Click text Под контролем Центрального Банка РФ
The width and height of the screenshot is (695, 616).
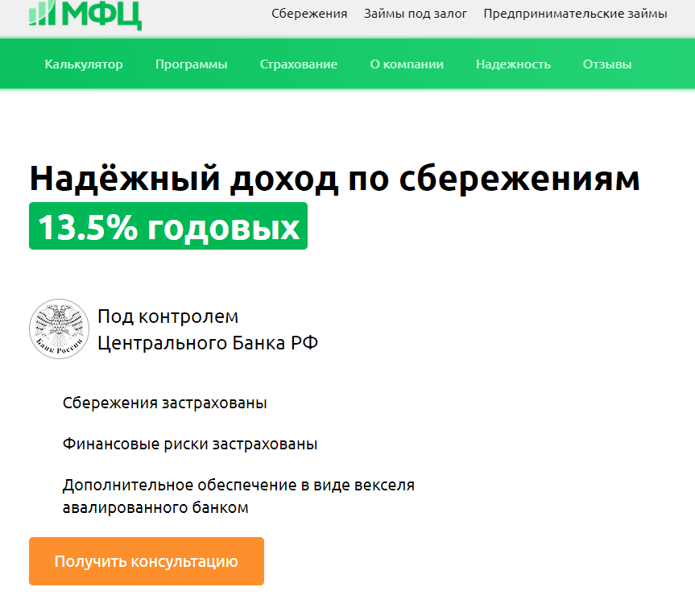208,329
